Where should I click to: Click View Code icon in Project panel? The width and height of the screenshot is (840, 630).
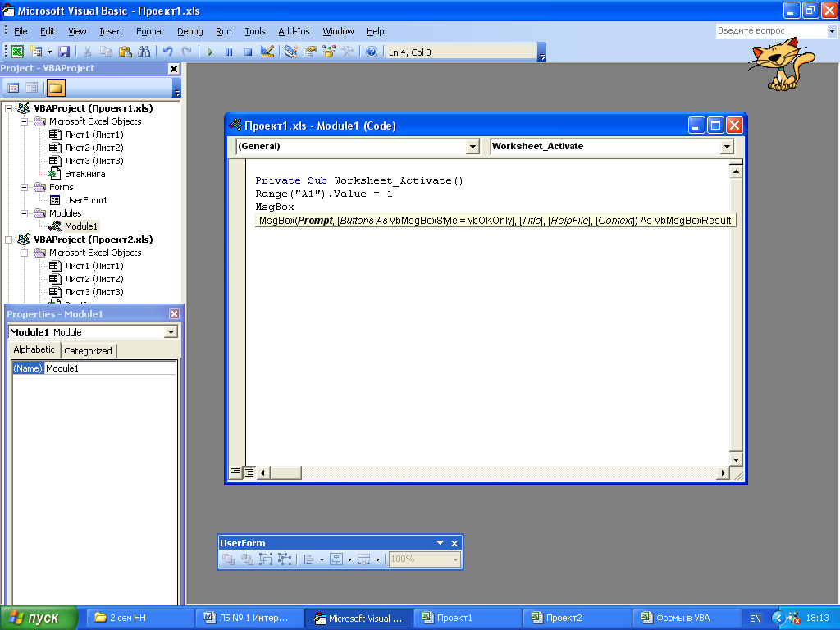click(x=13, y=88)
